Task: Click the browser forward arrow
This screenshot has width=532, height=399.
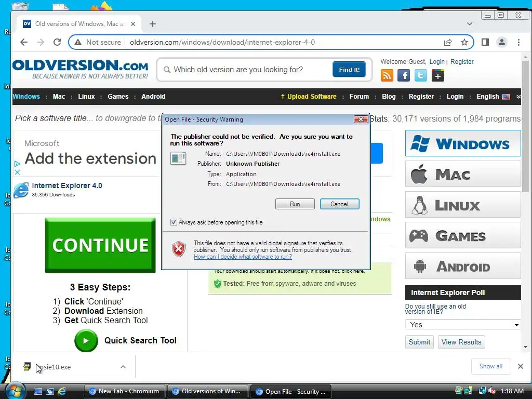Action: [41, 42]
